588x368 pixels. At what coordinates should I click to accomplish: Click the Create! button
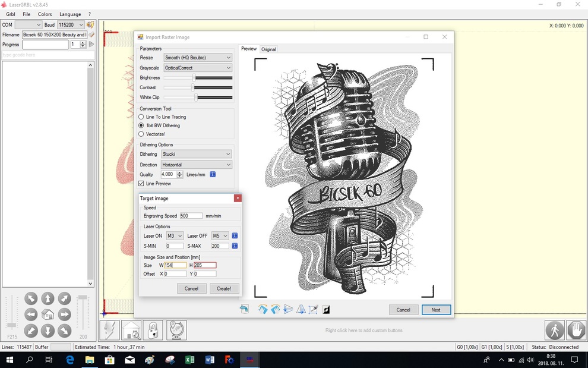tap(225, 288)
